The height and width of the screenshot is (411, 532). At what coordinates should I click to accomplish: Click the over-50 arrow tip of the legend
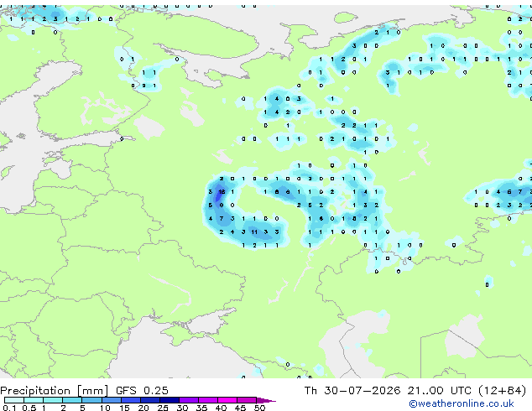(x=266, y=400)
